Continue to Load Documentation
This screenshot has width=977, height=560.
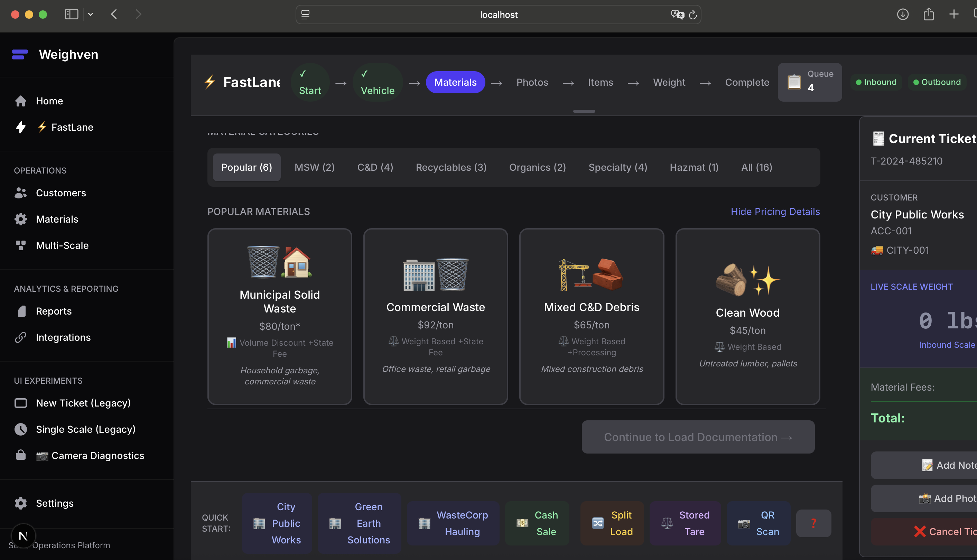(x=697, y=437)
